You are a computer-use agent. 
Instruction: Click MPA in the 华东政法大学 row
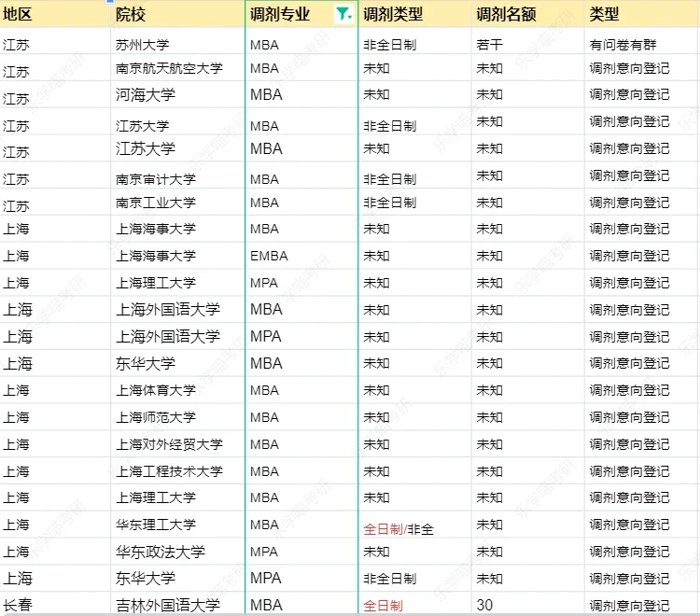(x=264, y=553)
